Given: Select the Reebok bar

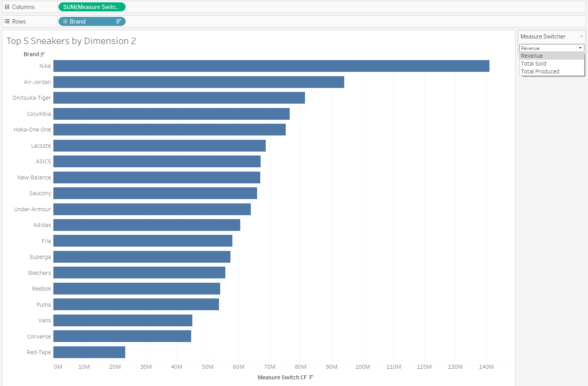Looking at the screenshot, I should coord(137,289).
